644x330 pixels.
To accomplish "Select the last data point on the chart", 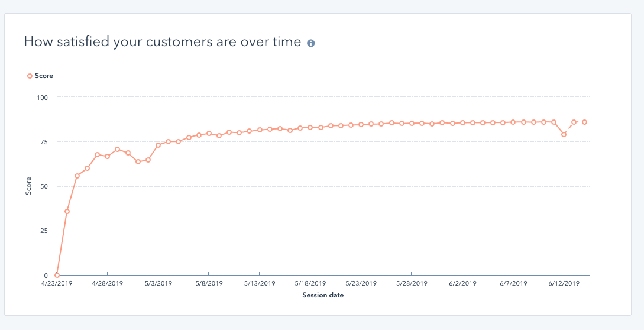I will 584,122.
